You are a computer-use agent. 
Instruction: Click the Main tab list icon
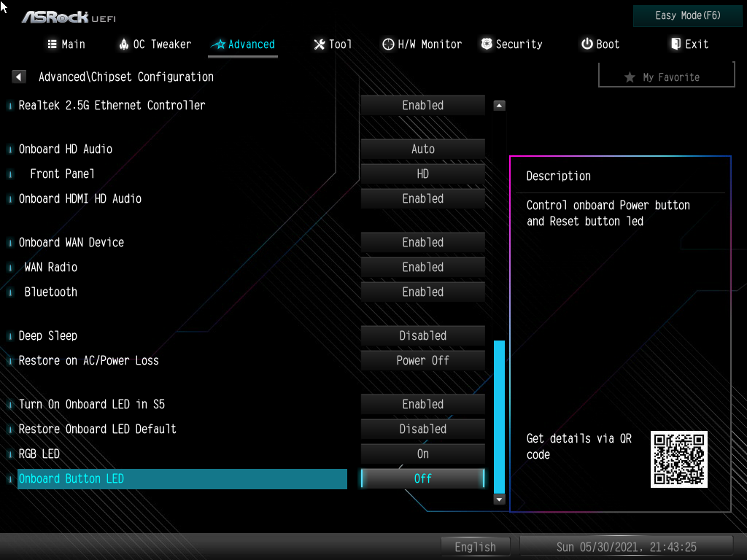point(53,44)
